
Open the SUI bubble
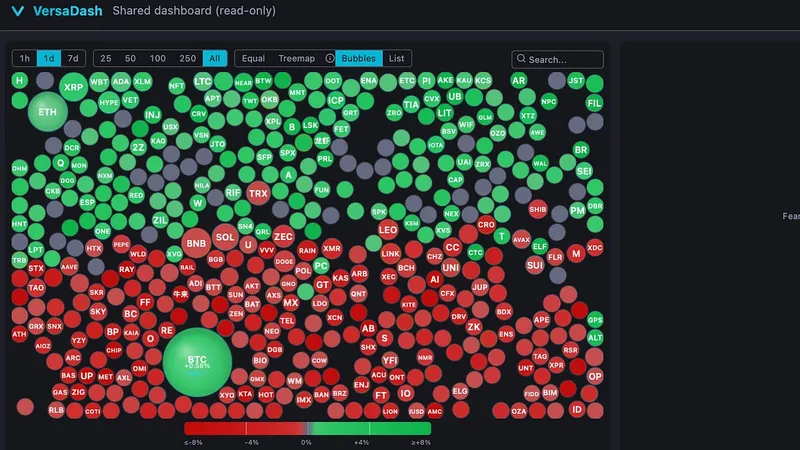tap(535, 265)
